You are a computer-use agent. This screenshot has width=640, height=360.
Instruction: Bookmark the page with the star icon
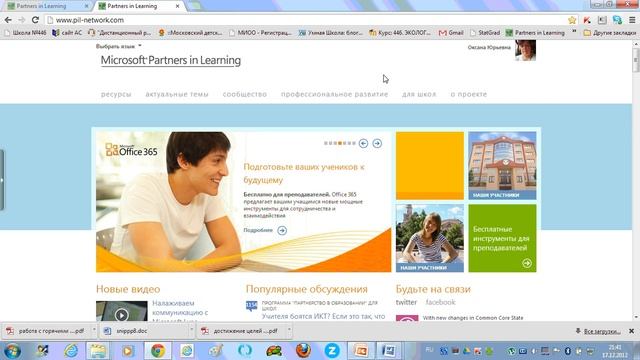coord(572,20)
